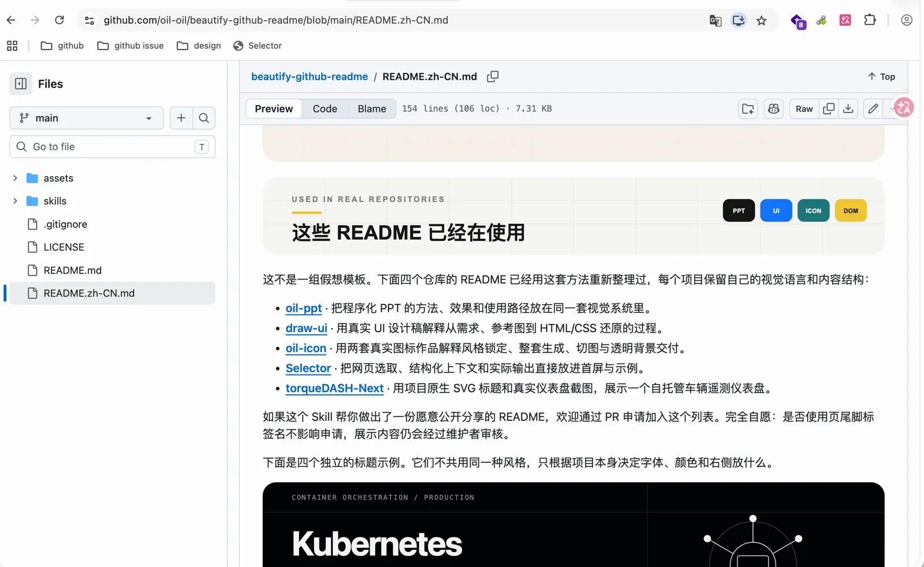Search files with the magnifier button
The image size is (924, 567).
tap(204, 118)
